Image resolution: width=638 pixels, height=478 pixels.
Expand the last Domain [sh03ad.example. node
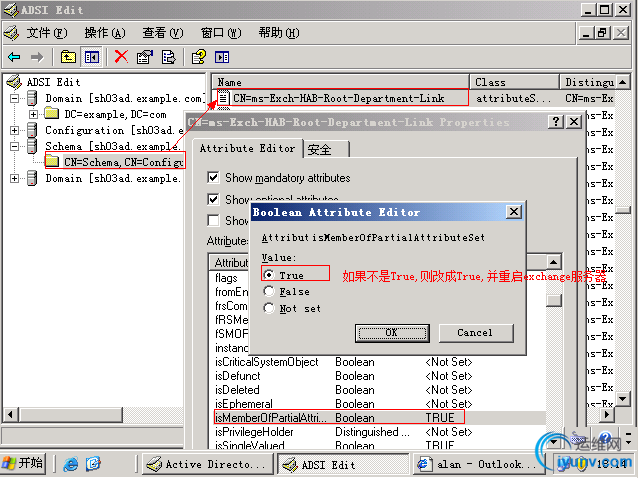pos(15,178)
